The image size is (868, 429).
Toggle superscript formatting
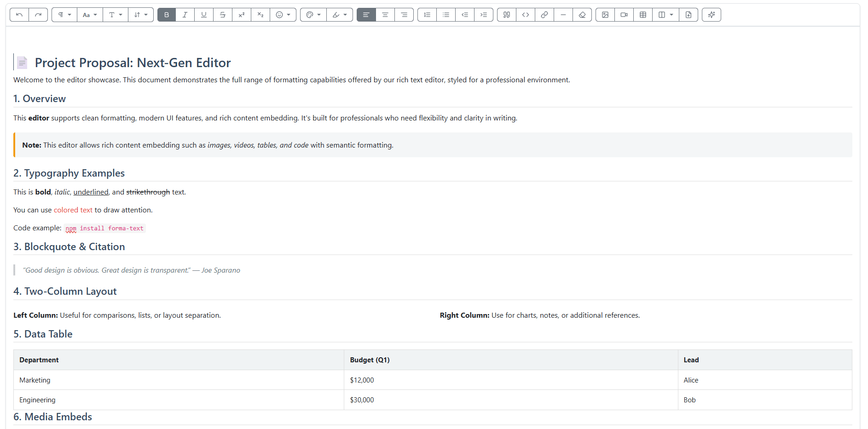pos(242,15)
